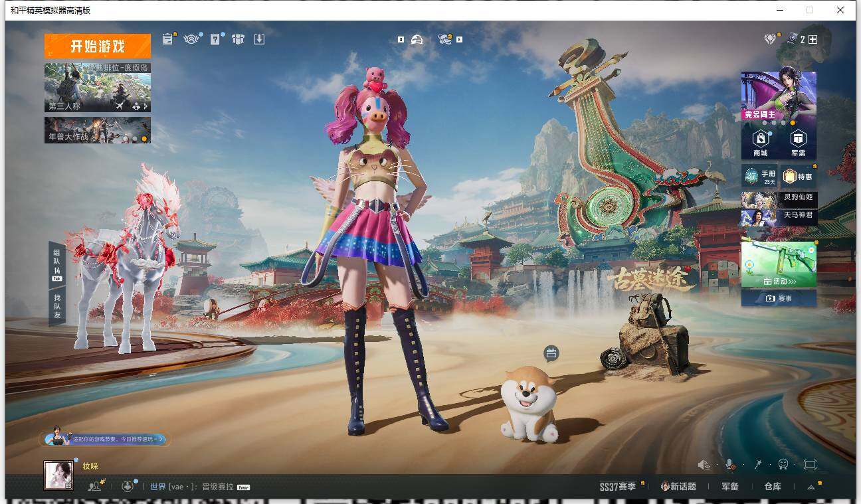Click the orange 开始游戏 start button
861x504 pixels.
coord(98,46)
